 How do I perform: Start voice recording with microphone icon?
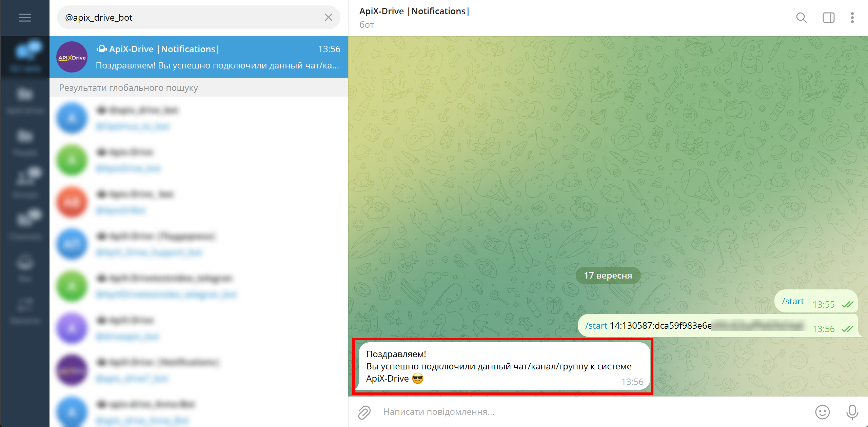pos(852,412)
